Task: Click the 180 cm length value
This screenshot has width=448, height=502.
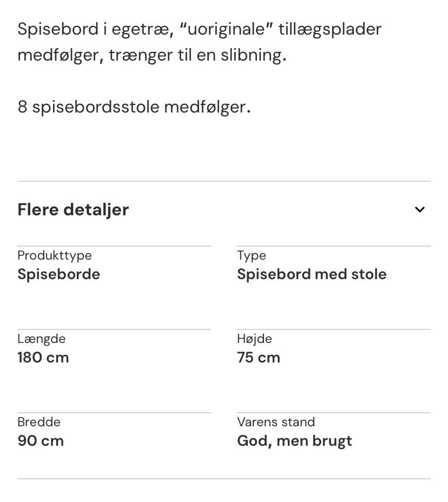Action: coord(43,358)
